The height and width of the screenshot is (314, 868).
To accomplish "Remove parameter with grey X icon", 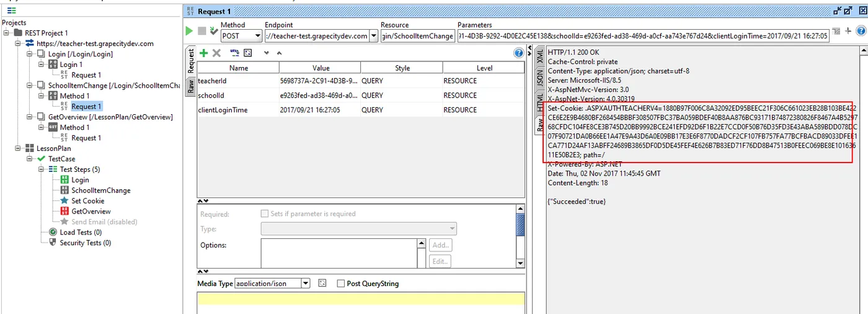I will pyautogui.click(x=216, y=53).
